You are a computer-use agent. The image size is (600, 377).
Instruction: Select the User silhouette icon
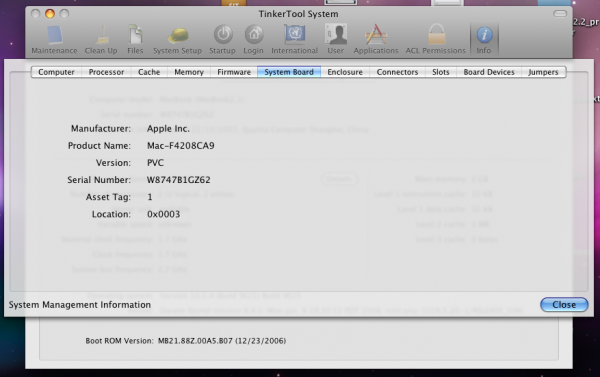pyautogui.click(x=336, y=40)
